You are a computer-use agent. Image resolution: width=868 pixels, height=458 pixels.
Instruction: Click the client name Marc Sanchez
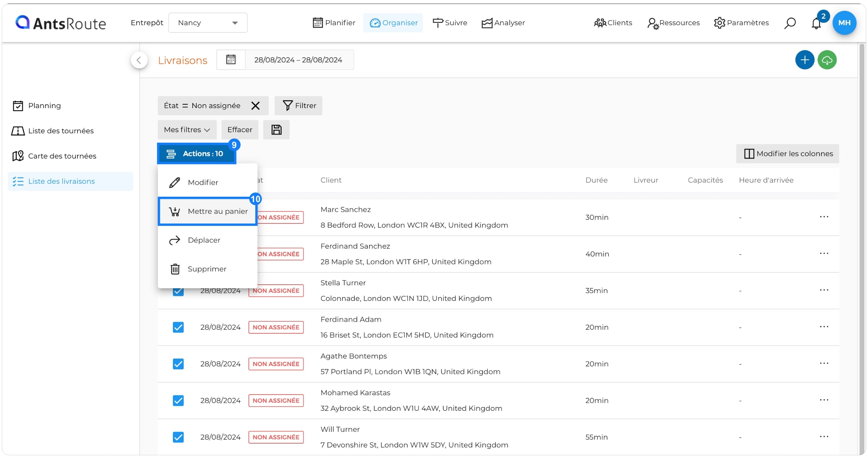[x=345, y=209]
